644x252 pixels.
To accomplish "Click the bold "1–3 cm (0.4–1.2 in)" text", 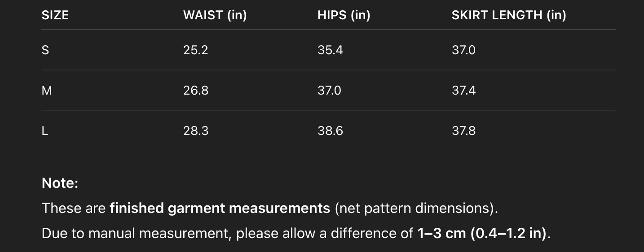I will [481, 234].
